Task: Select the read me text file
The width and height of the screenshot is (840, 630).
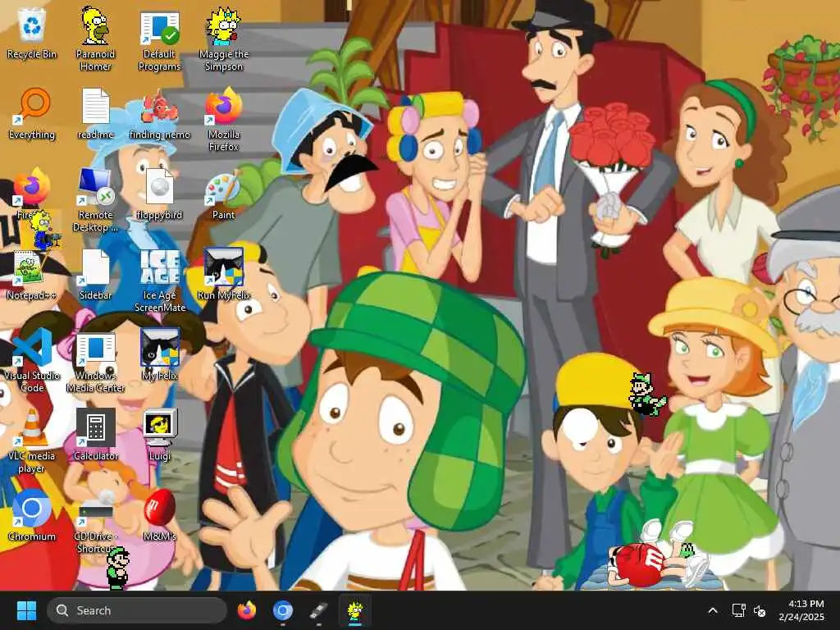Action: [x=95, y=113]
